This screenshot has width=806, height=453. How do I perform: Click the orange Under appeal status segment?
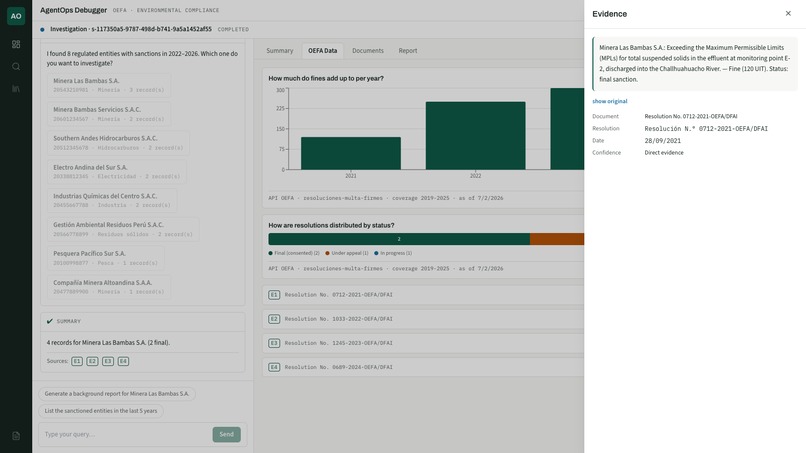tap(557, 239)
